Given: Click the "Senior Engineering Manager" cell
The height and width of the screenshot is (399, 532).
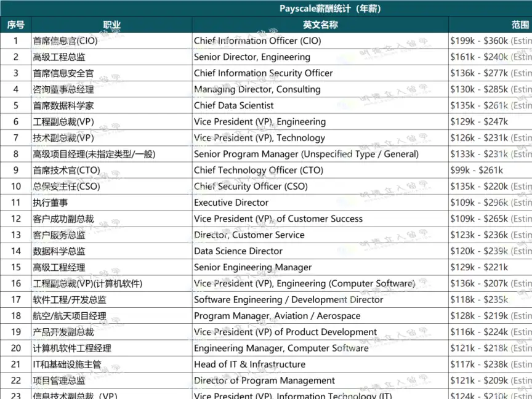Looking at the screenshot, I should pyautogui.click(x=320, y=267).
